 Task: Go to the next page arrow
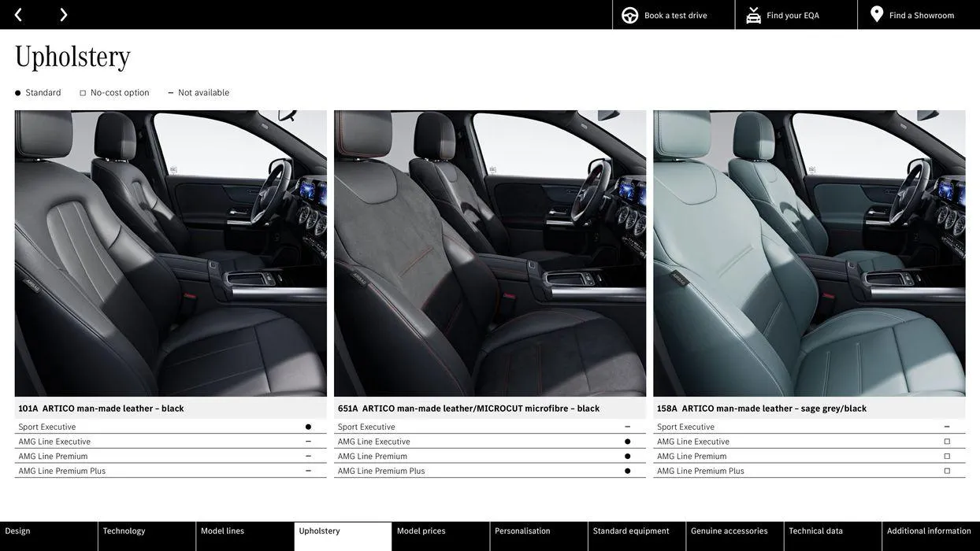coord(63,15)
